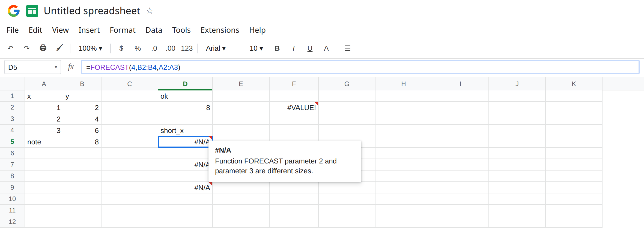Image resolution: width=644 pixels, height=231 pixels.
Task: Toggle italic formatting
Action: tap(293, 48)
